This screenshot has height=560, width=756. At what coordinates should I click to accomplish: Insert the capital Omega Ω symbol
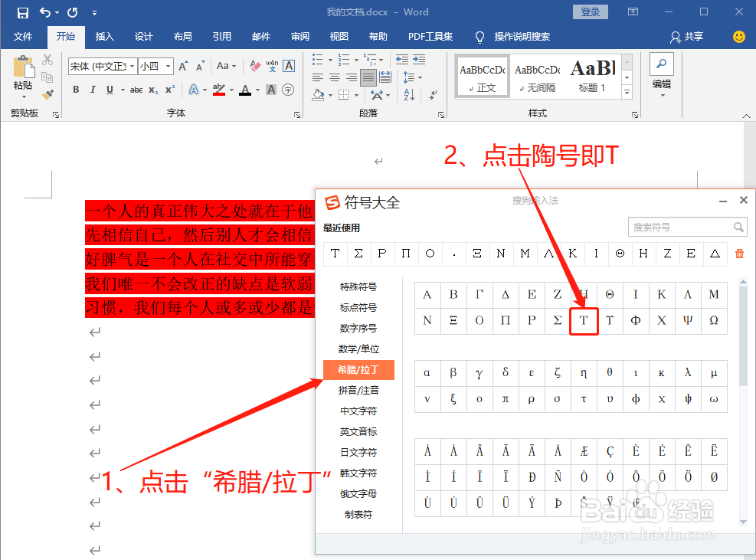pyautogui.click(x=714, y=321)
